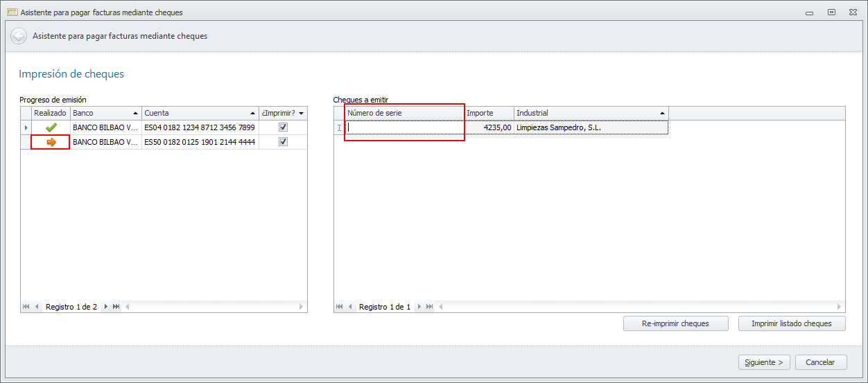
Task: Go to previous record in Progreso de emisión navigator
Action: tap(37, 306)
